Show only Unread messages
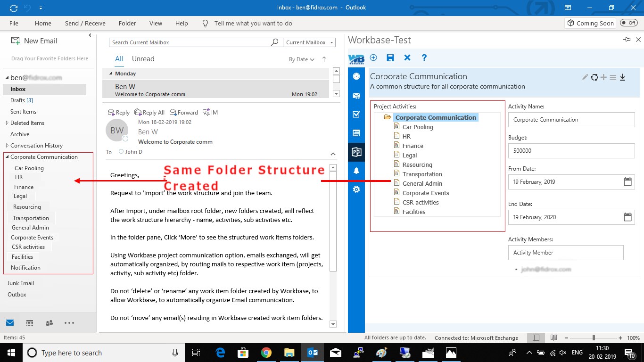 tap(143, 59)
